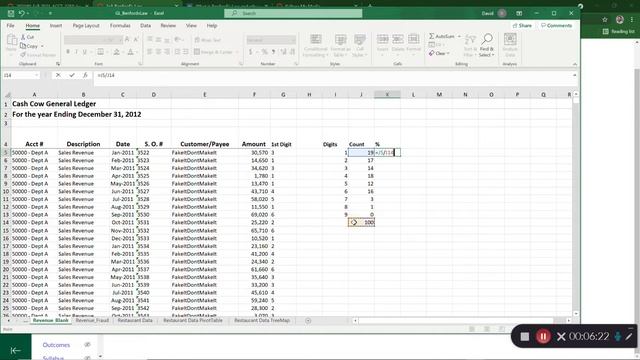Click the Search box in title bar
This screenshot has width=640, height=360.
pyautogui.click(x=293, y=13)
